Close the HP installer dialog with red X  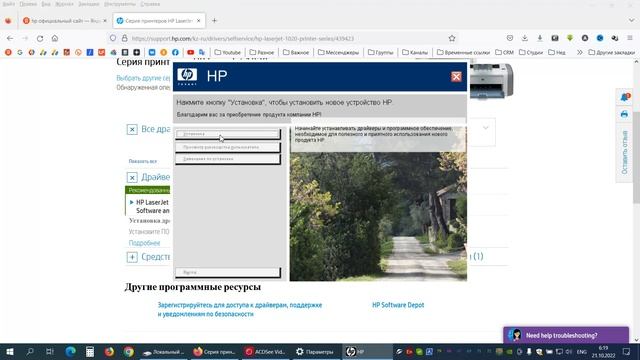pyautogui.click(x=456, y=77)
